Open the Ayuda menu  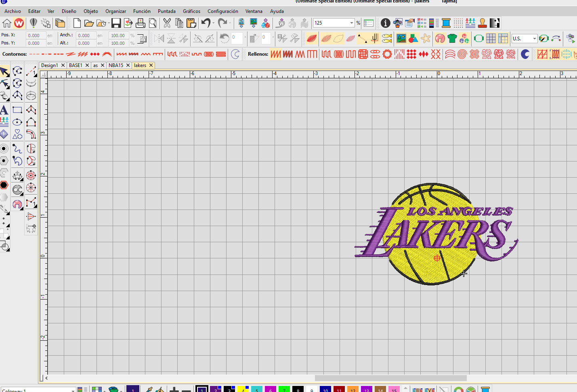(x=277, y=11)
